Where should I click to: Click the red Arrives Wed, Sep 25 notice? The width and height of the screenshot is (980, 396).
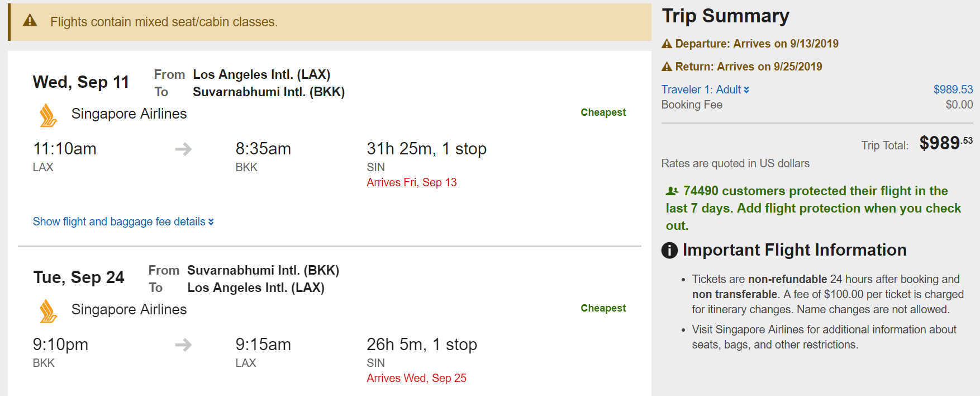[x=416, y=378]
